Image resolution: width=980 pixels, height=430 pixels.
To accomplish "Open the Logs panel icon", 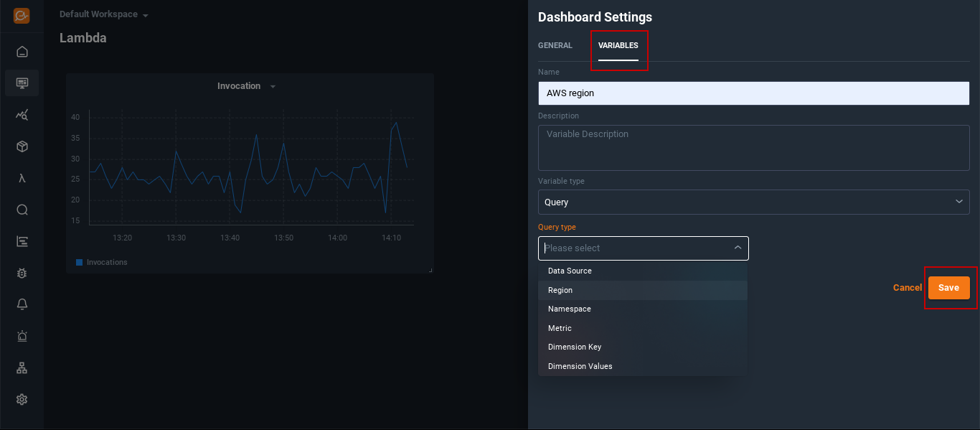I will [22, 241].
